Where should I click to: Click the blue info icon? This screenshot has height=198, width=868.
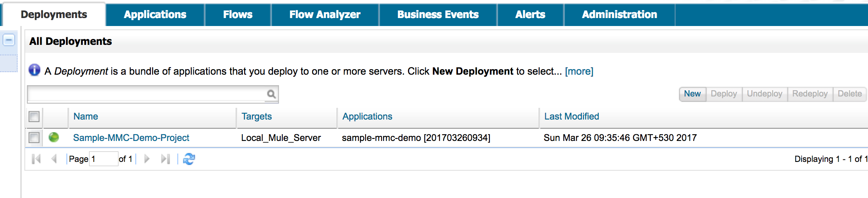[x=34, y=70]
